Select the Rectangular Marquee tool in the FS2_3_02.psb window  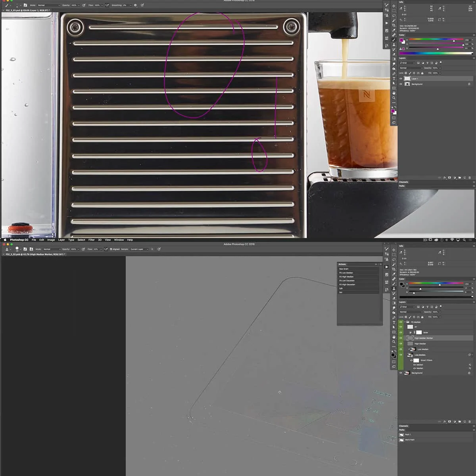pos(394,255)
